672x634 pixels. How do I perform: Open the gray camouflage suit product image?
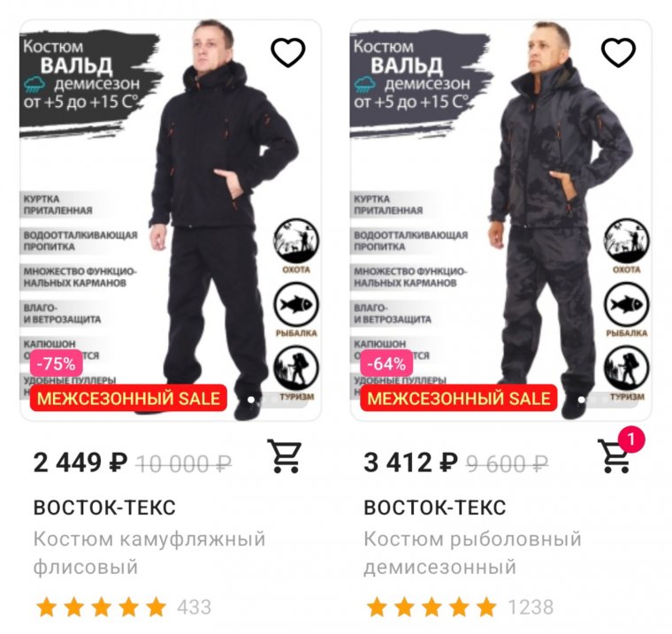click(x=501, y=220)
